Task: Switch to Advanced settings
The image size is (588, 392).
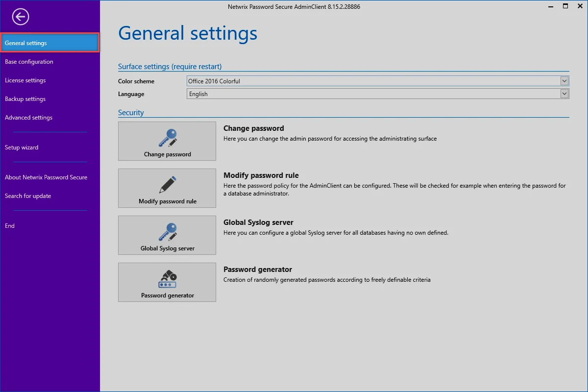Action: tap(50, 118)
